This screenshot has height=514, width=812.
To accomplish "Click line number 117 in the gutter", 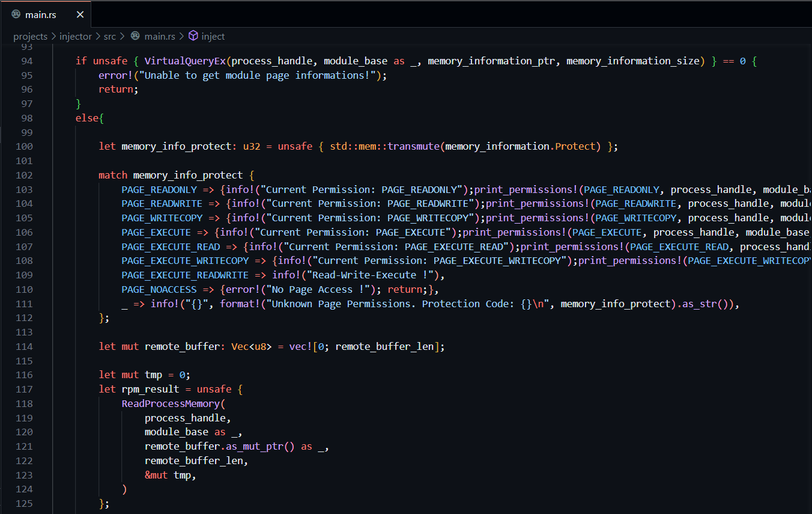I will click(24, 389).
